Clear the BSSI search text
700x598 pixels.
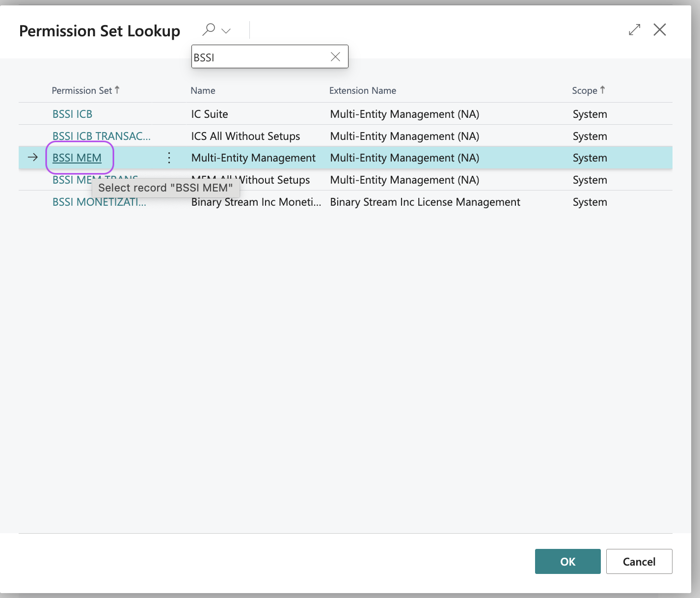click(335, 57)
